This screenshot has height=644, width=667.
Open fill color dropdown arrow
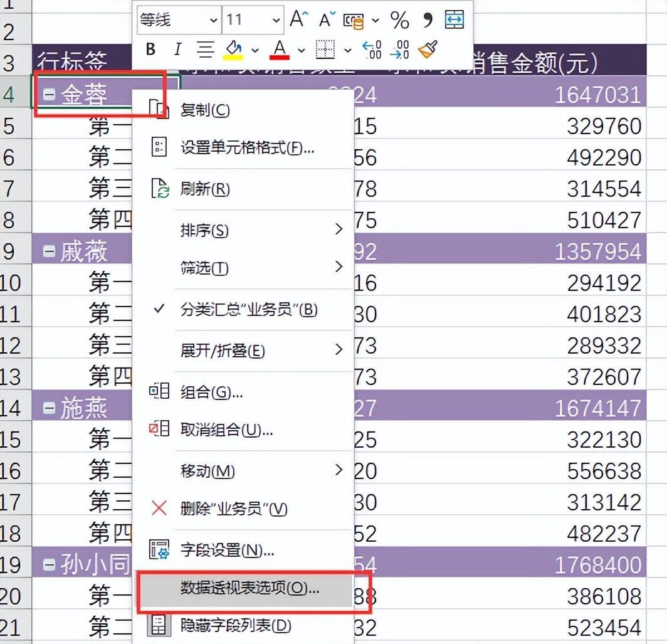[x=255, y=50]
